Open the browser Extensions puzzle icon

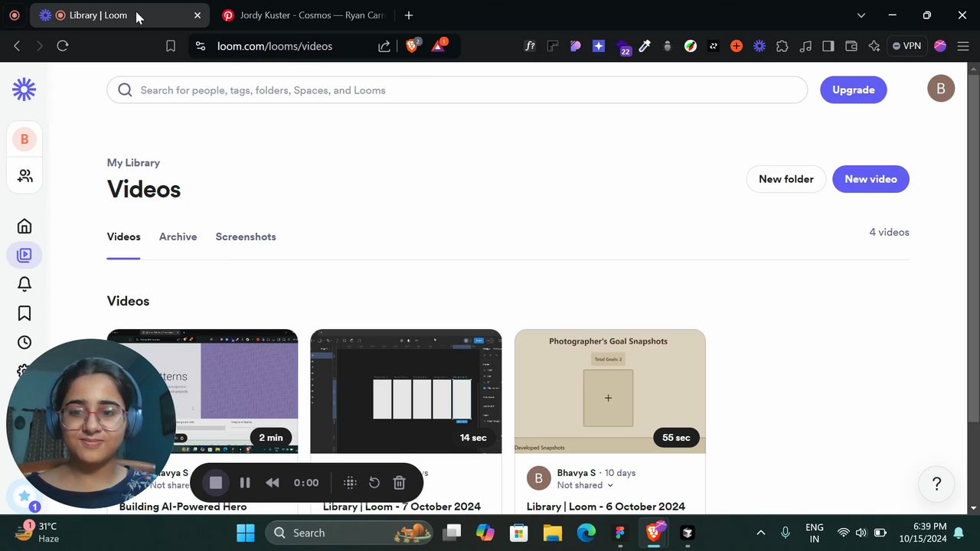[x=782, y=46]
